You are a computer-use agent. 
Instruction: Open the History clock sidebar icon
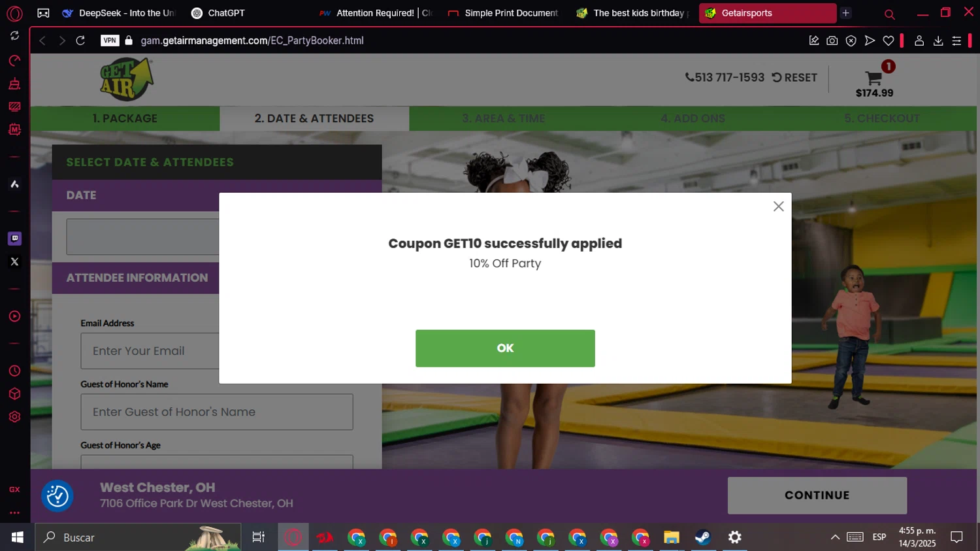click(14, 371)
